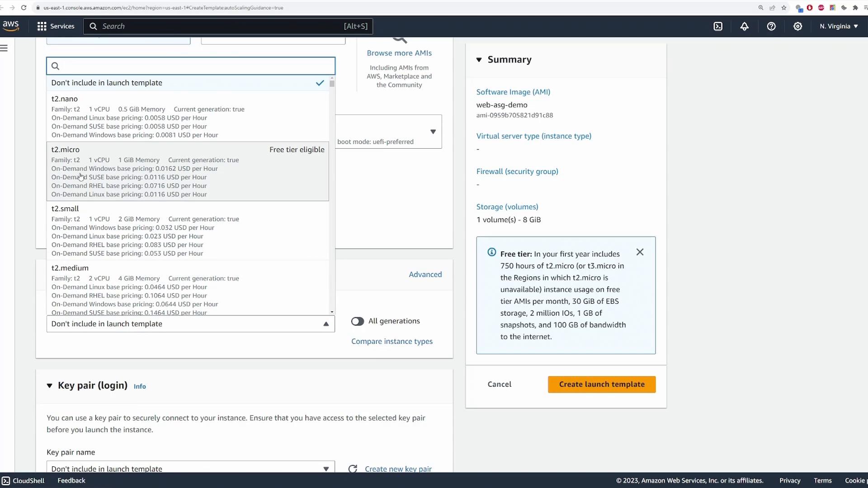This screenshot has height=488, width=868.
Task: Click the 'Free tier eligible' label
Action: 297,150
